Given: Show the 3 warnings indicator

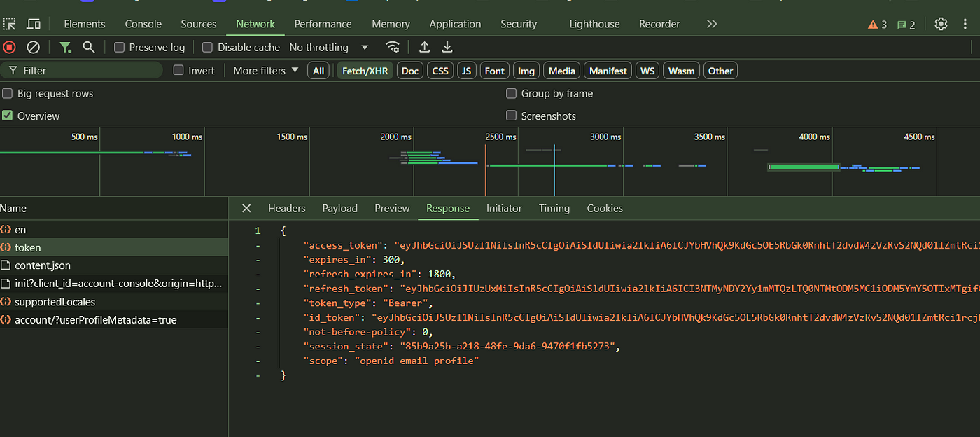Looking at the screenshot, I should click(x=877, y=25).
